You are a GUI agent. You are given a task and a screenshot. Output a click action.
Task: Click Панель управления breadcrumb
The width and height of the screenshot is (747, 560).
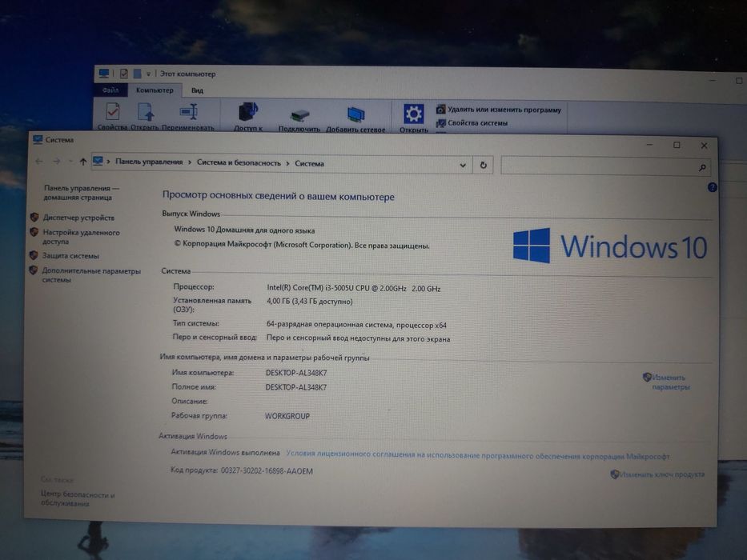click(x=149, y=162)
